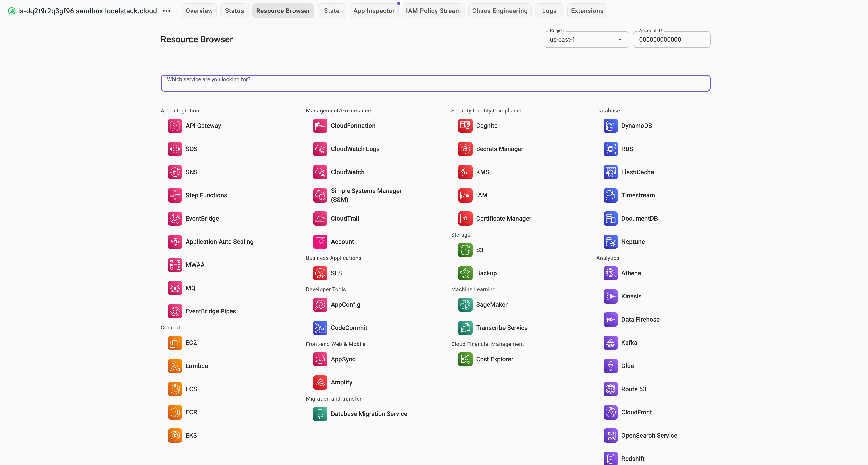Open the Logs tab
This screenshot has height=465, width=868.
(549, 11)
